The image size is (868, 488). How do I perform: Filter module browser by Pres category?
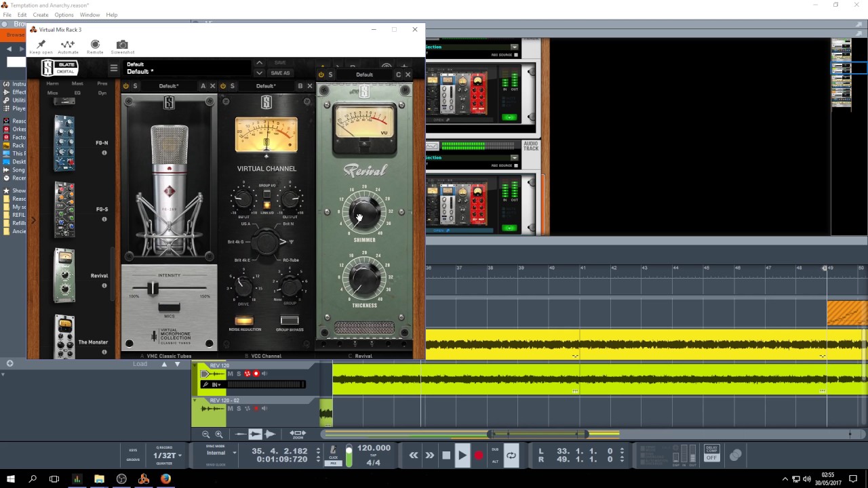pos(102,83)
